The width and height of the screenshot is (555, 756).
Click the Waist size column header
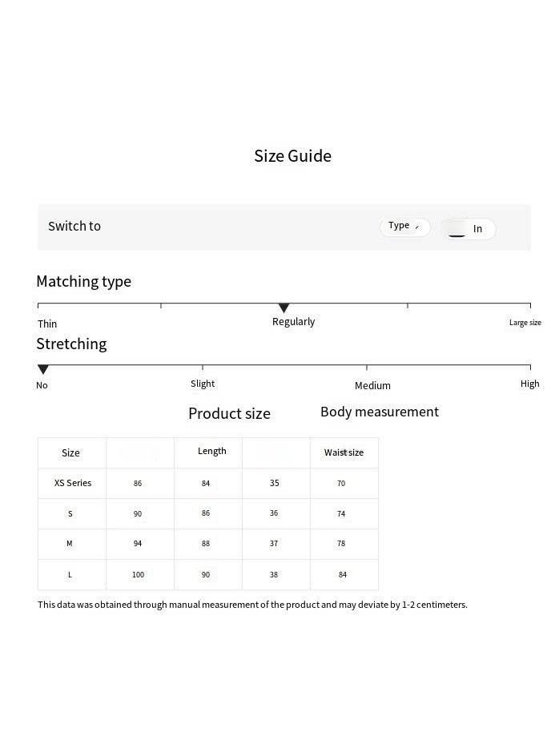[344, 452]
